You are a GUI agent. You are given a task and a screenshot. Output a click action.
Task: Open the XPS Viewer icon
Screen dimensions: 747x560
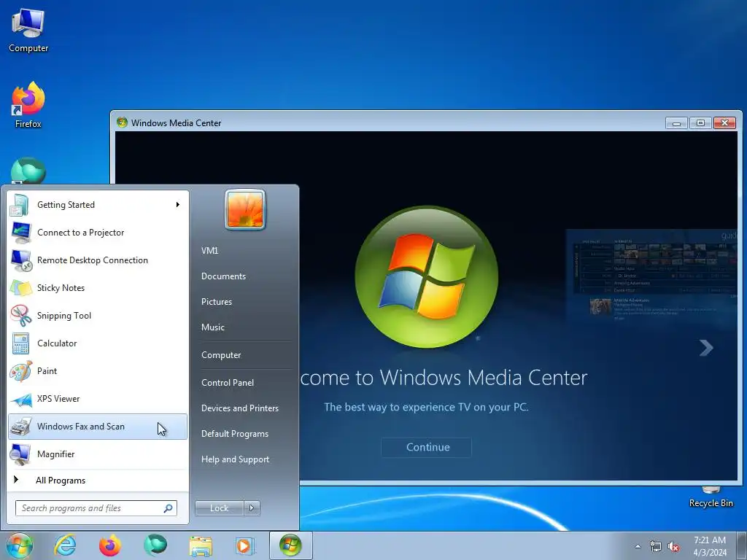point(21,399)
